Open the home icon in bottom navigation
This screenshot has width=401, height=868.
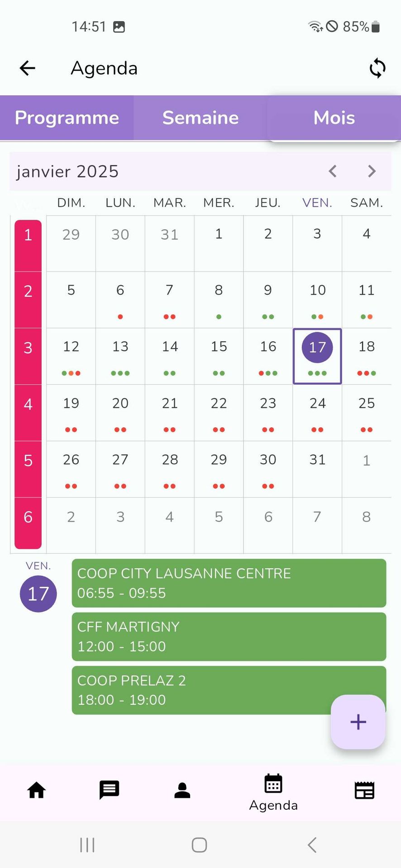click(x=37, y=790)
